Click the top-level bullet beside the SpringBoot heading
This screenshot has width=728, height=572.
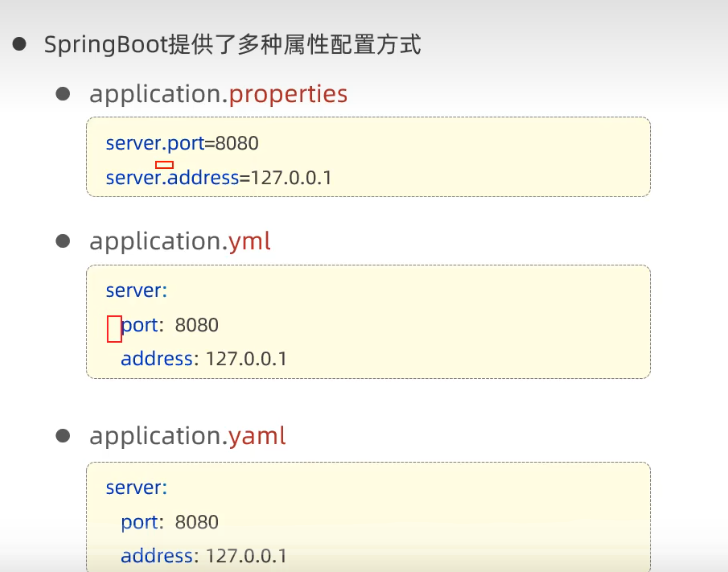click(x=18, y=45)
